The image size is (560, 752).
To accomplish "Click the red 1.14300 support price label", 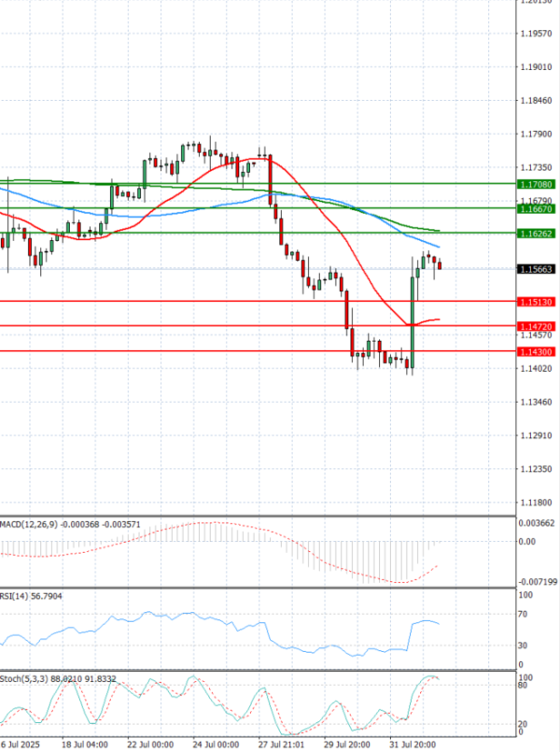I will pyautogui.click(x=536, y=352).
